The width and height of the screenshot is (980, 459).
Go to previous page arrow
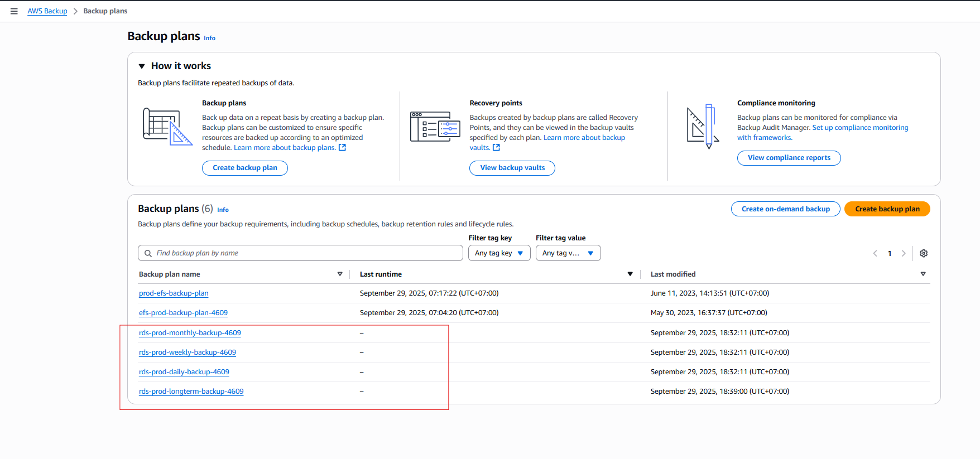coord(875,253)
